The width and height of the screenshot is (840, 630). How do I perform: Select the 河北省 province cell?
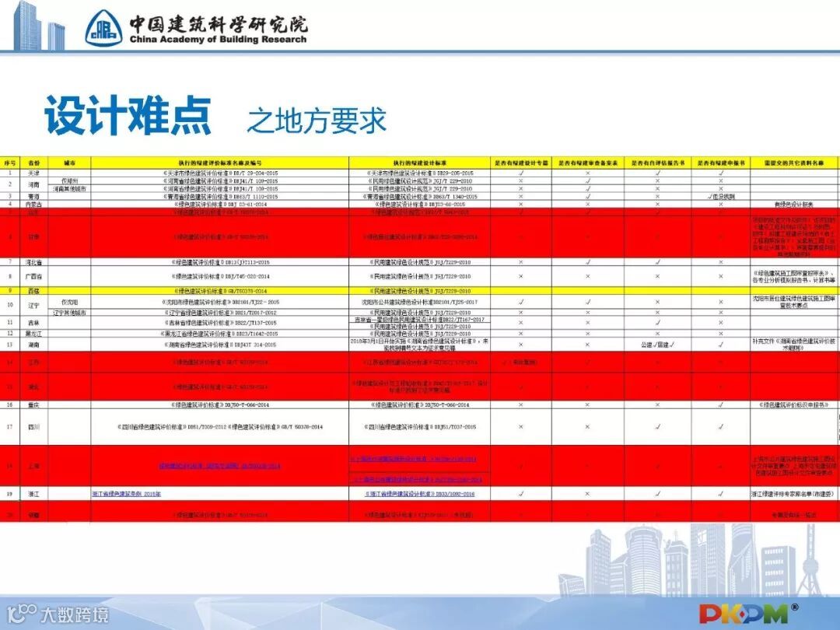click(33, 262)
